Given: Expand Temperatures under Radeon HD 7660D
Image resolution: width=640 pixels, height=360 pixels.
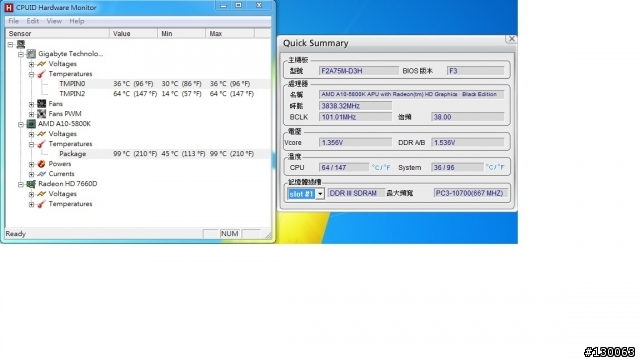Looking at the screenshot, I should 31,204.
